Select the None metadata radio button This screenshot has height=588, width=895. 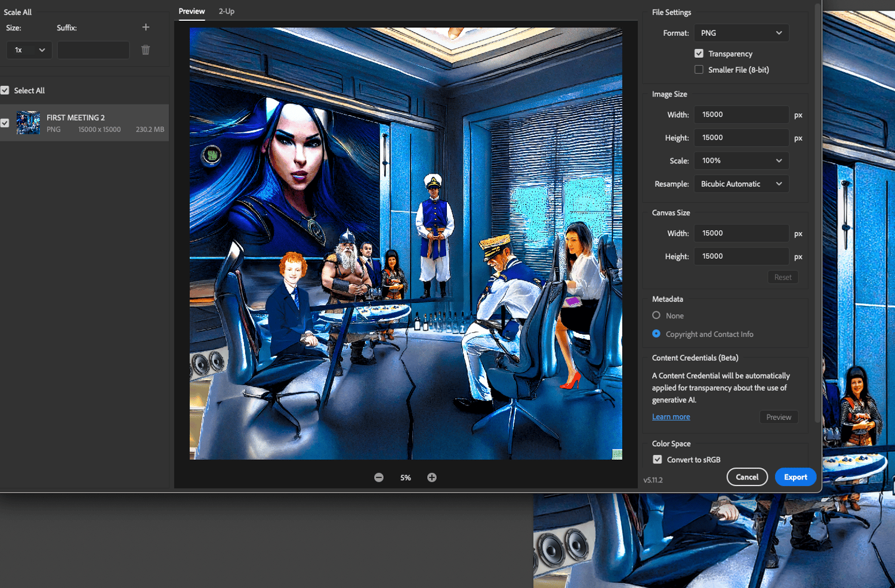656,315
